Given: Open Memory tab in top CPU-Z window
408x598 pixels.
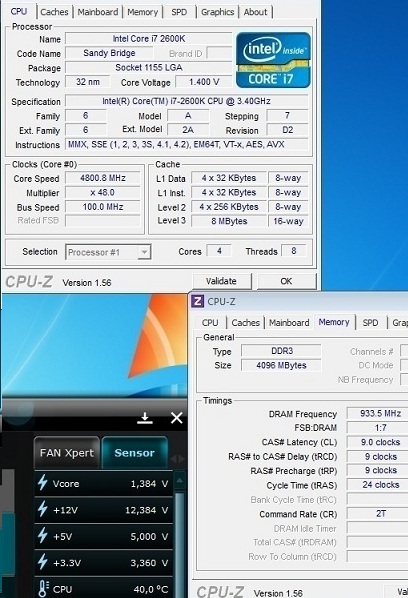Looking at the screenshot, I should (143, 12).
